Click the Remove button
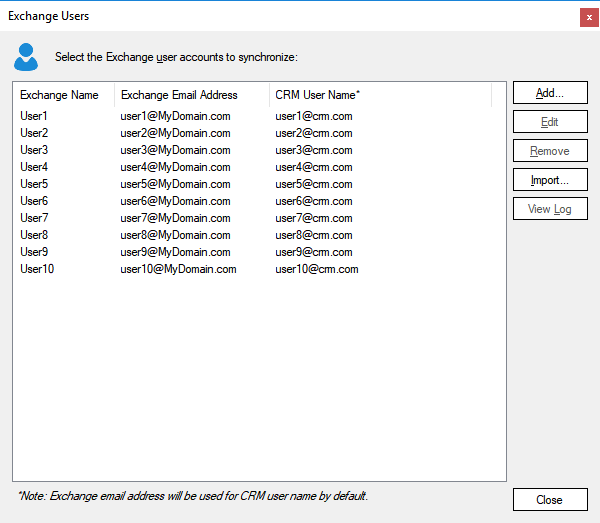Screen dimensions: 600x523 549,151
